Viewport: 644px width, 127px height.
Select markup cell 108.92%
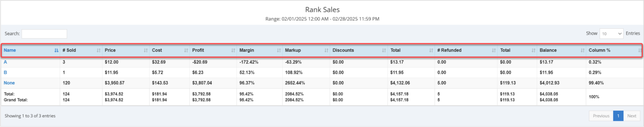tap(294, 72)
